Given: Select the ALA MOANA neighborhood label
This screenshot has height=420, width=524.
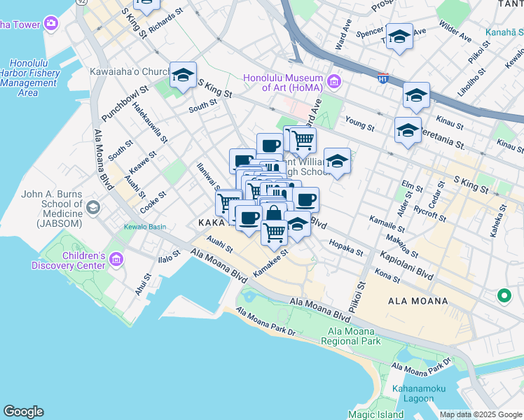Looking at the screenshot, I should [418, 301].
